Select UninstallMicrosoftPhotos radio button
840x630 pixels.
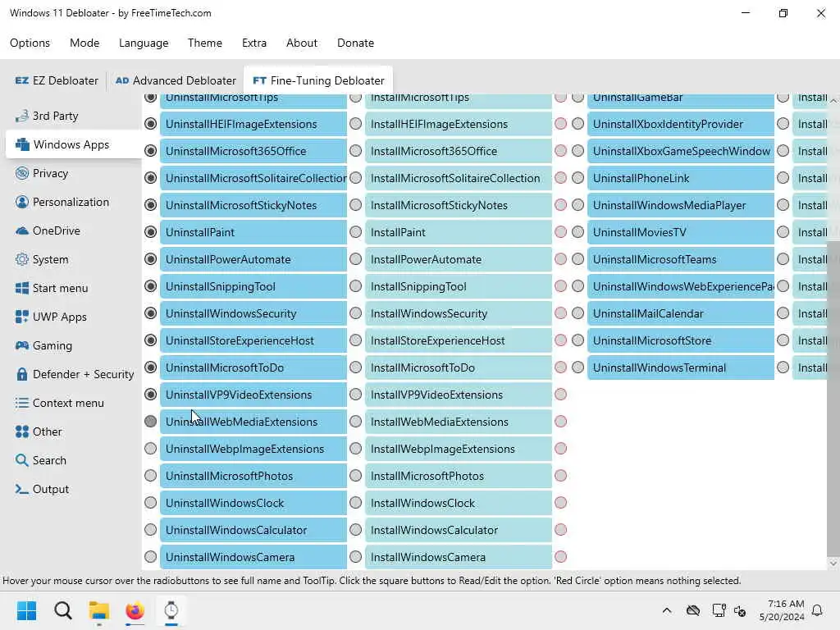(x=151, y=476)
